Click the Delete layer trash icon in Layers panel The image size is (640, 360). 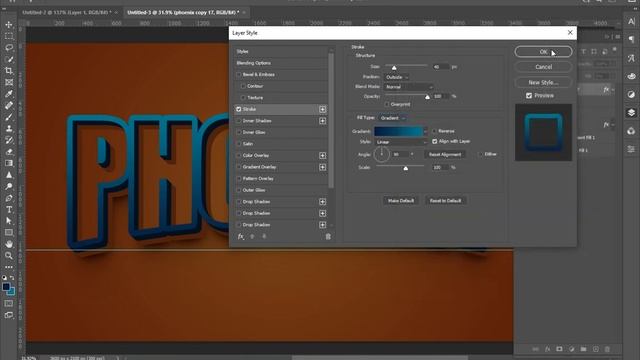click(x=607, y=349)
